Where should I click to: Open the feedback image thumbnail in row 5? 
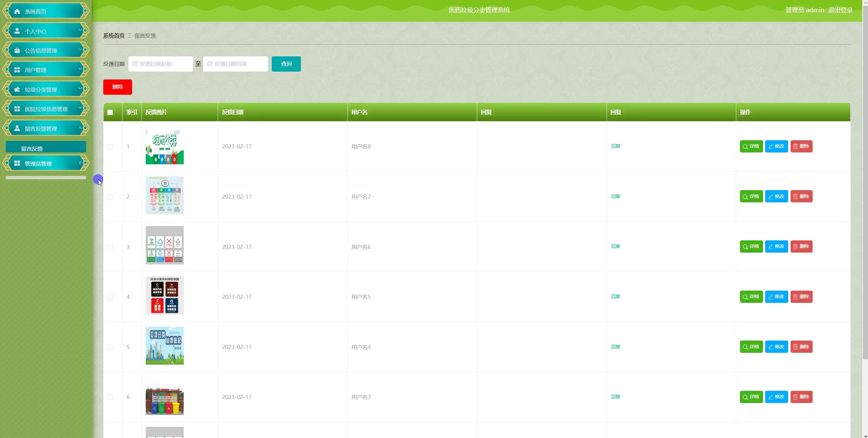[x=165, y=346]
